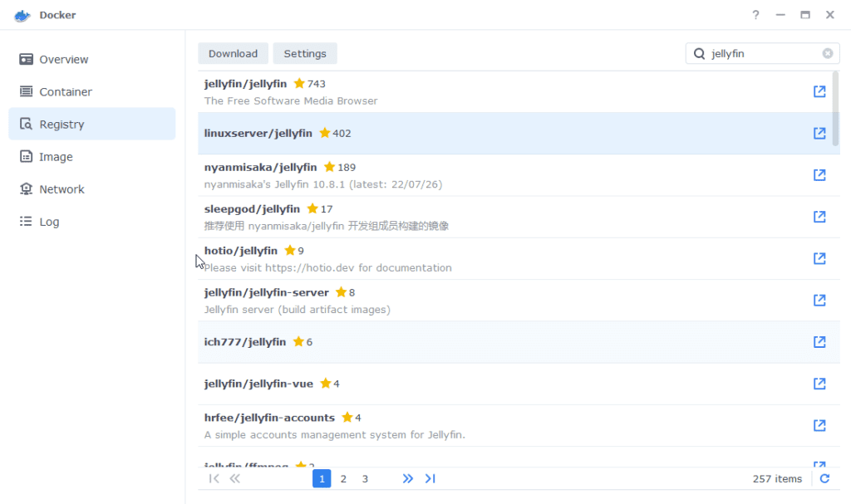The width and height of the screenshot is (851, 504).
Task: Click the 189 star count
Action: click(x=347, y=168)
